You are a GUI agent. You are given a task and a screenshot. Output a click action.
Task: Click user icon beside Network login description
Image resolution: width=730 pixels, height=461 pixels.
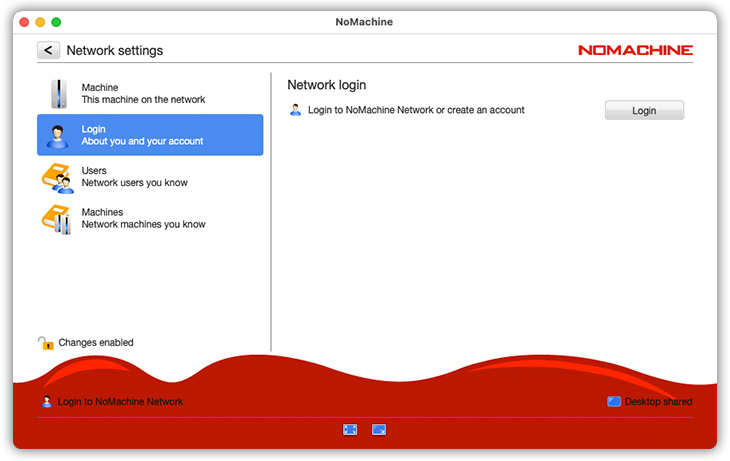pyautogui.click(x=295, y=110)
